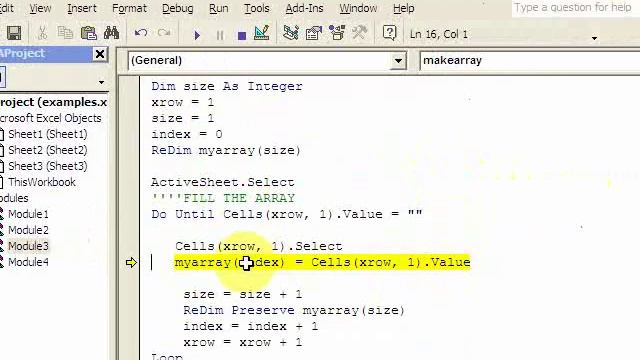The width and height of the screenshot is (640, 360).
Task: Open the Tools menu
Action: [x=257, y=8]
